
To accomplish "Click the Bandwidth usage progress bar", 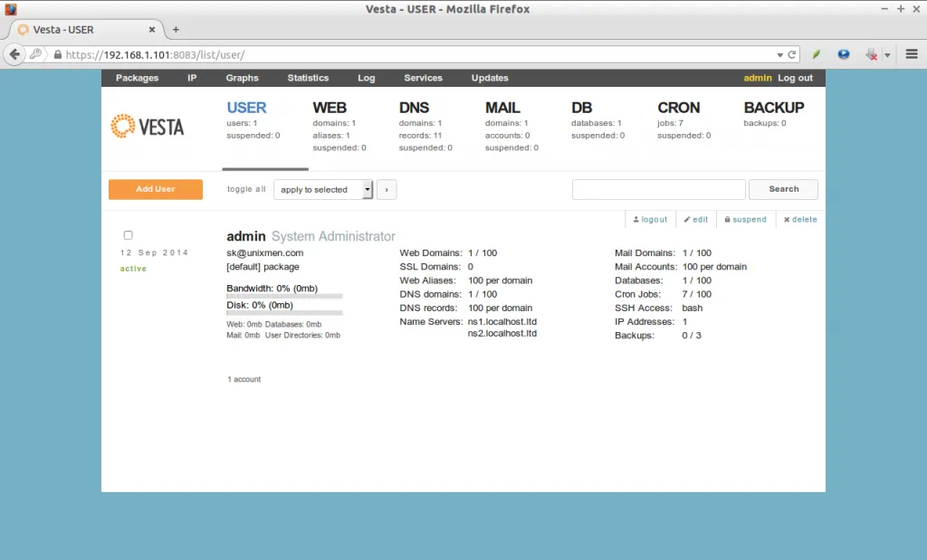I will point(284,296).
